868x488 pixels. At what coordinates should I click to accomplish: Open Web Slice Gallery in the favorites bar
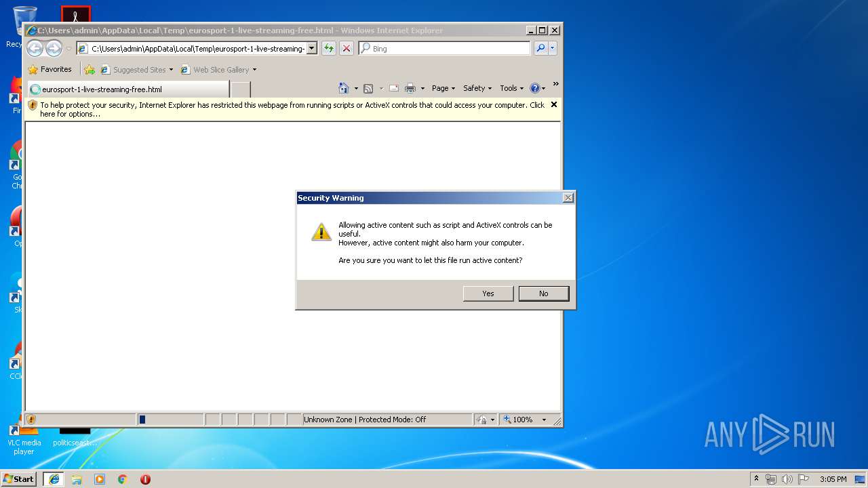point(218,69)
